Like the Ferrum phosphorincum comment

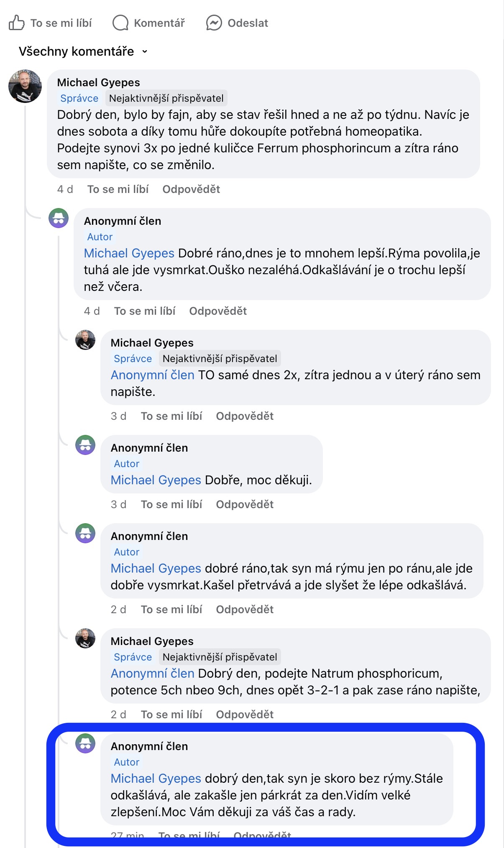point(118,189)
